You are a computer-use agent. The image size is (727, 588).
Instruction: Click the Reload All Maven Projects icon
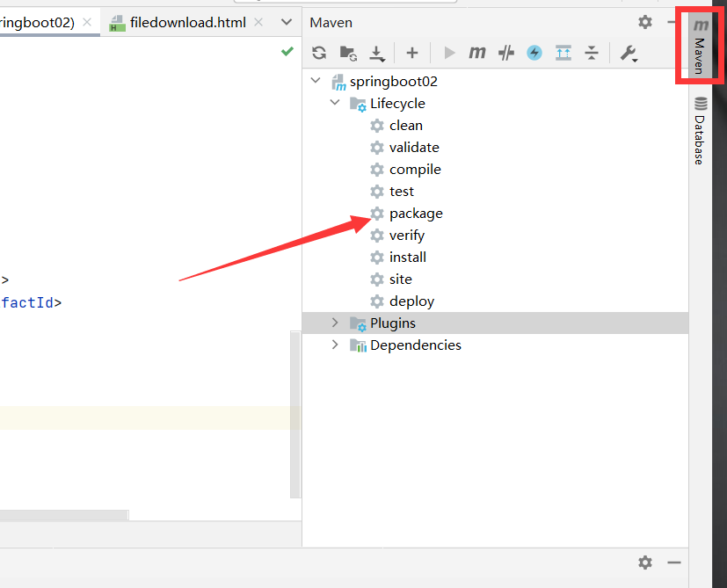319,53
